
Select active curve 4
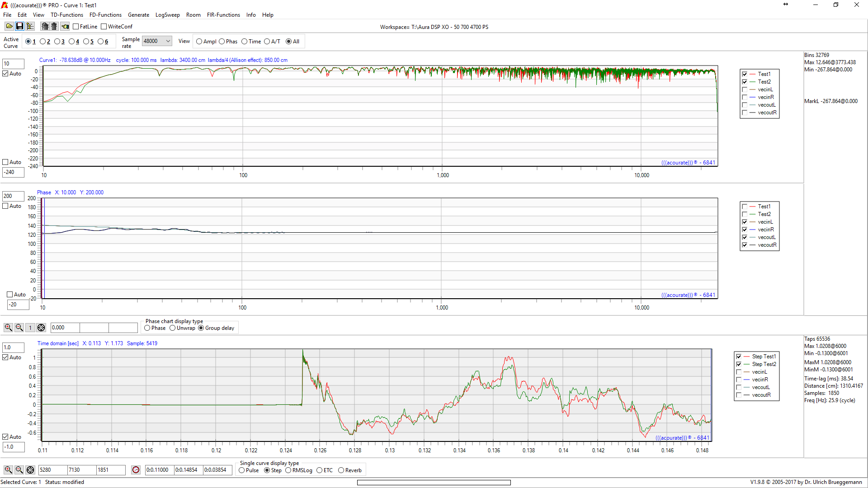[x=71, y=42]
